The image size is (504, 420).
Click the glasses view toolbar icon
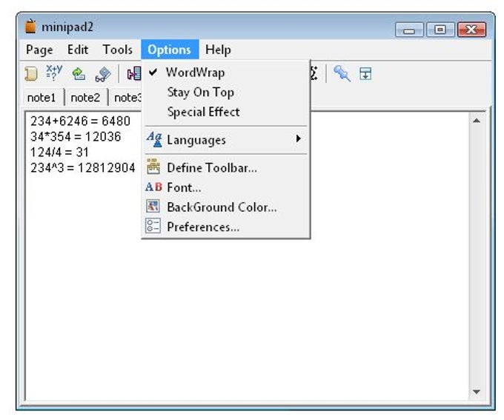point(103,74)
